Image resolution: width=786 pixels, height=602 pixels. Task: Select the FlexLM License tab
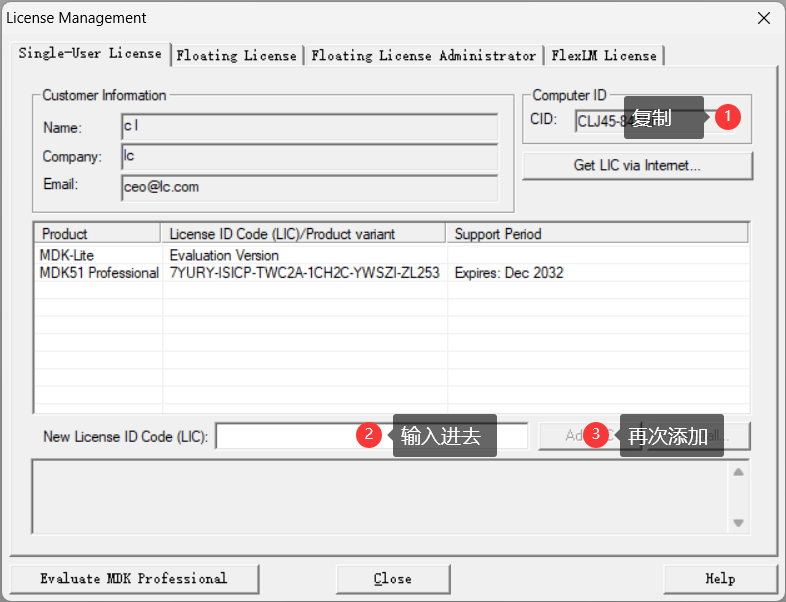pyautogui.click(x=604, y=56)
